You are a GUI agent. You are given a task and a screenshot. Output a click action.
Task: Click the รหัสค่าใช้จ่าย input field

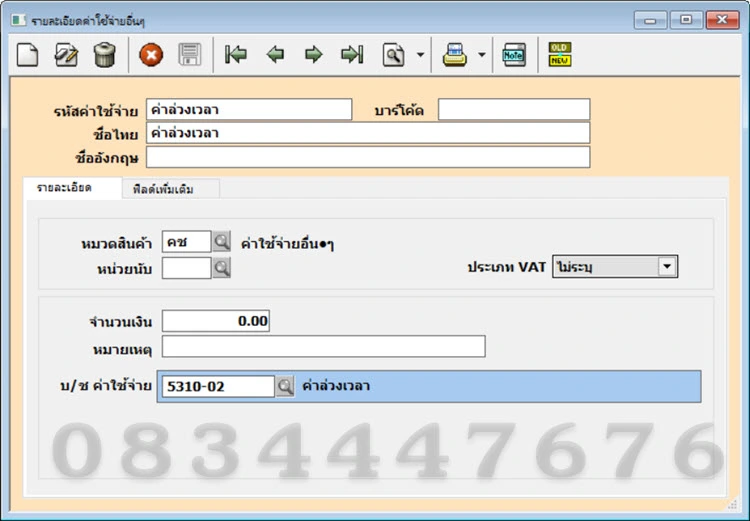coord(249,110)
